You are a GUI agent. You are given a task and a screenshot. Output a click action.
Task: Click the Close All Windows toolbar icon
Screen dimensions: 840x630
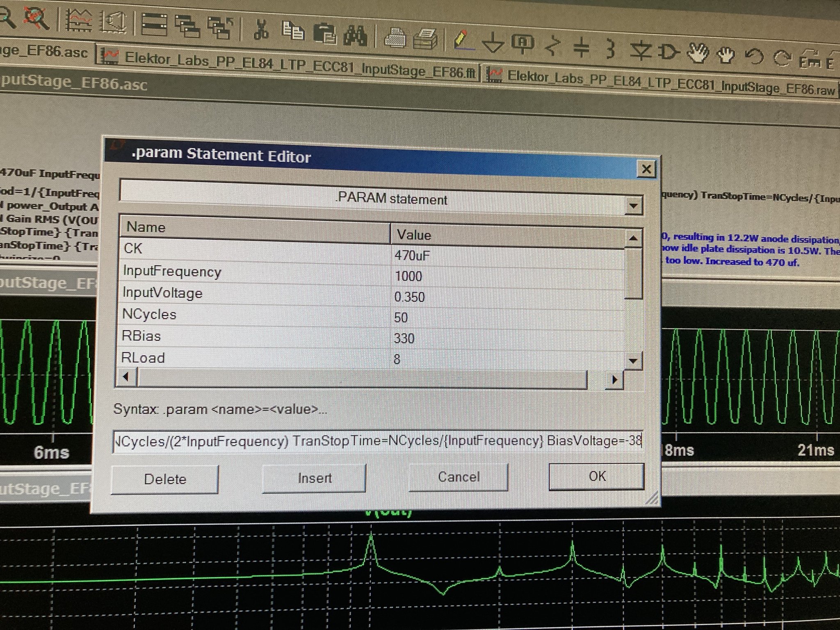(x=221, y=27)
